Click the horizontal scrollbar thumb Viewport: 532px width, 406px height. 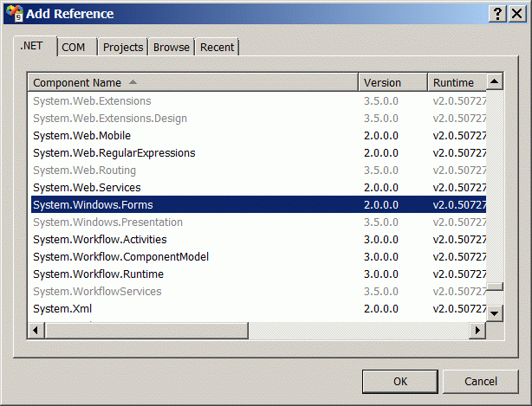pos(146,330)
